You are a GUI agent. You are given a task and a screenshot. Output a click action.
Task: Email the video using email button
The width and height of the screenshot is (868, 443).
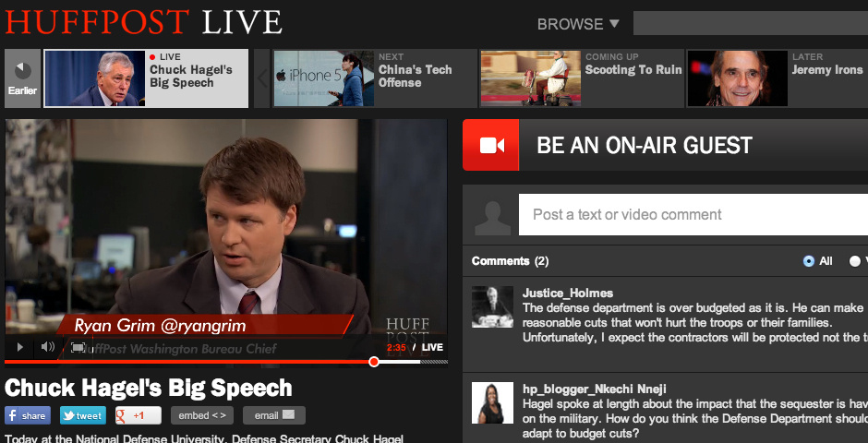(274, 415)
